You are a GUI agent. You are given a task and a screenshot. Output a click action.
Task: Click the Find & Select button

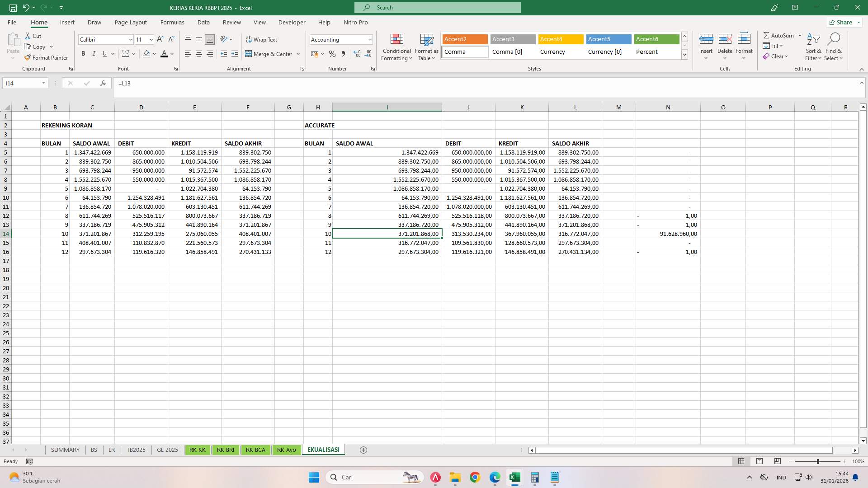[834, 47]
